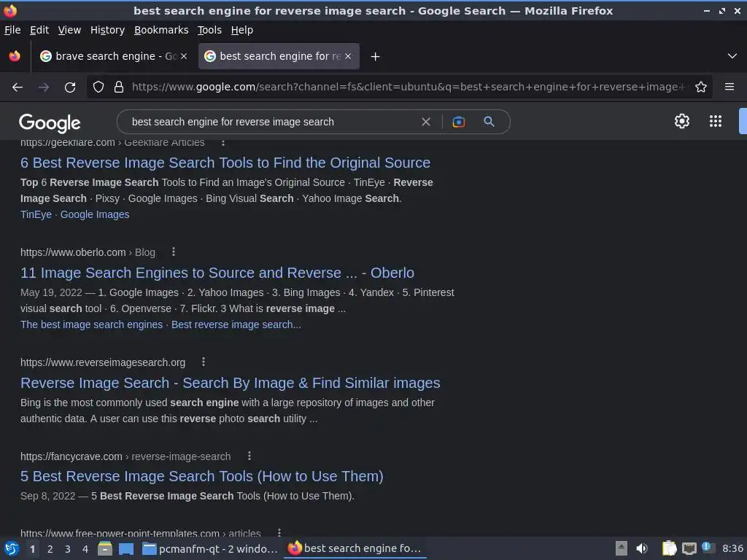
Task: Open 5 Best Reverse Image Search Tools result
Action: point(202,476)
